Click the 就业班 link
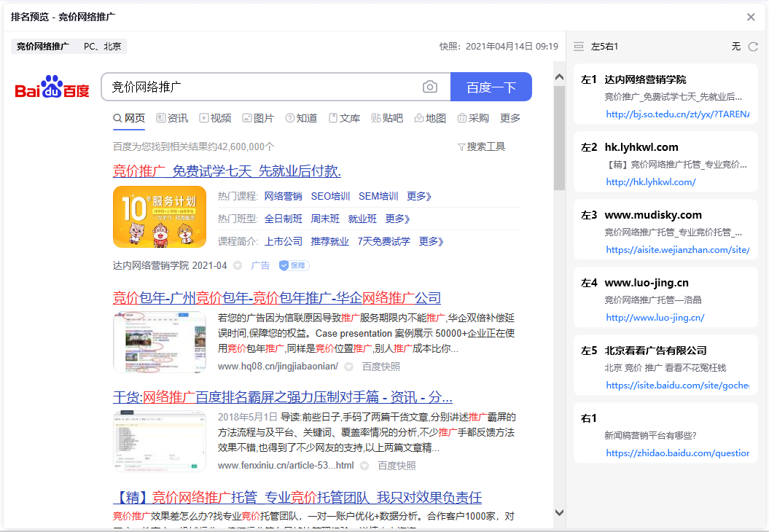Image resolution: width=769 pixels, height=532 pixels. (362, 219)
